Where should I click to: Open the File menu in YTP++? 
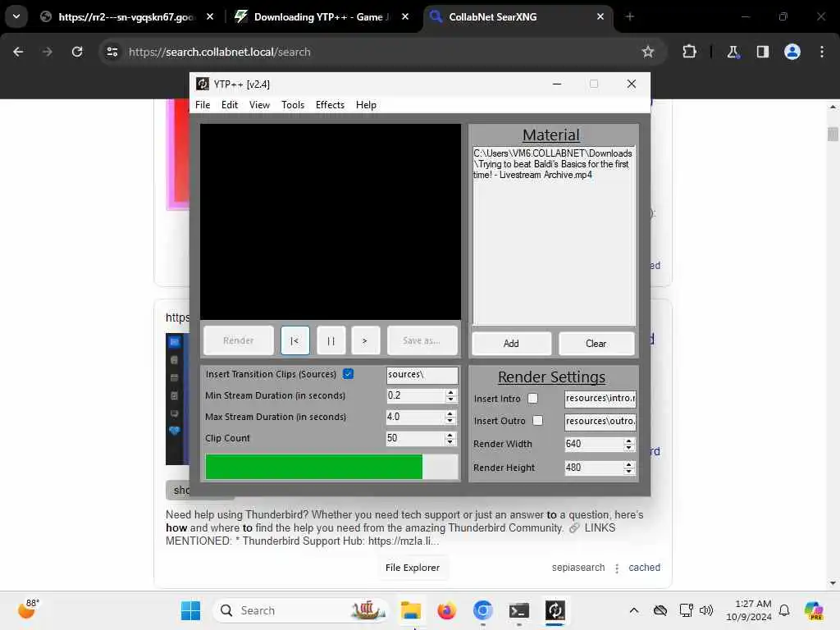coord(203,105)
